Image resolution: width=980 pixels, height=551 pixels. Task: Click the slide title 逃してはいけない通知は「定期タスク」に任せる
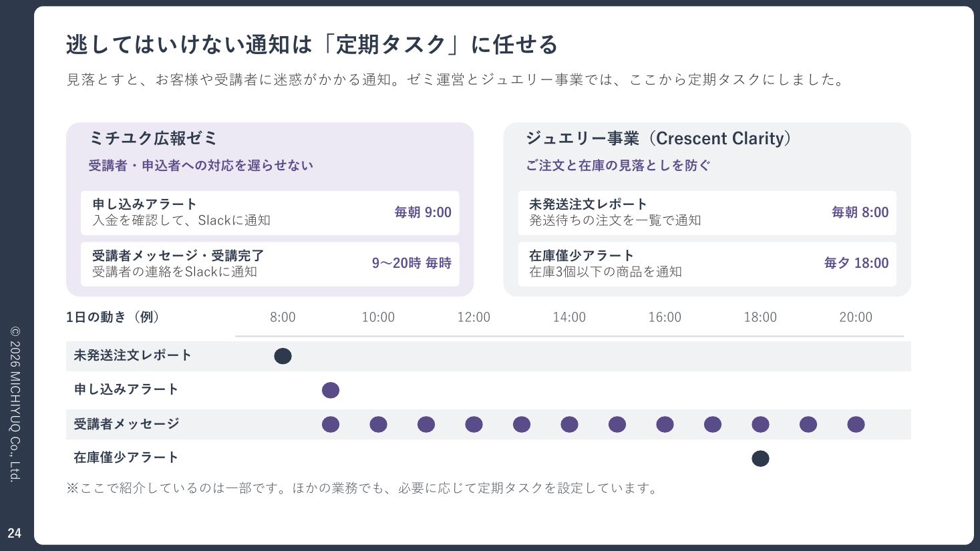tap(312, 44)
